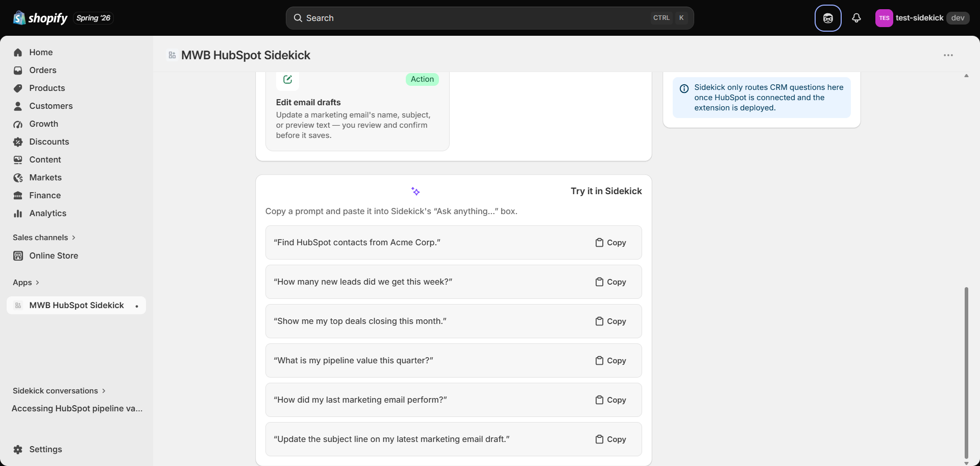Click the scroll up arrow

click(x=966, y=76)
